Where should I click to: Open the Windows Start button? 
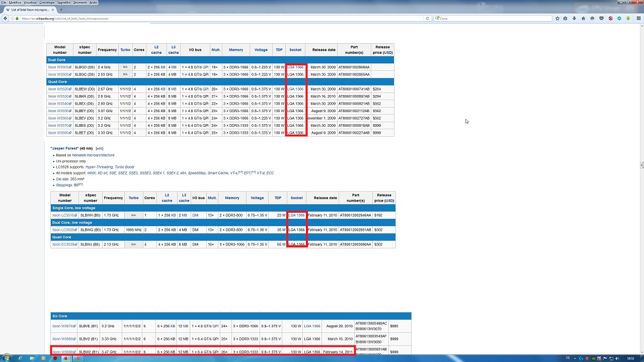[x=7, y=358]
